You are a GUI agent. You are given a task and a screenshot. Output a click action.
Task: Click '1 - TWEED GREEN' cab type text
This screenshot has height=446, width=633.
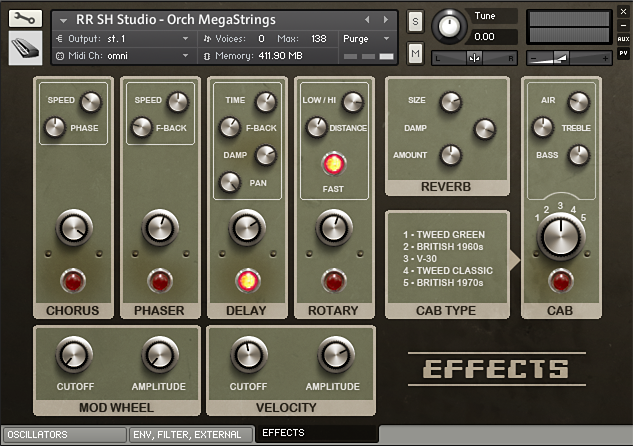444,235
